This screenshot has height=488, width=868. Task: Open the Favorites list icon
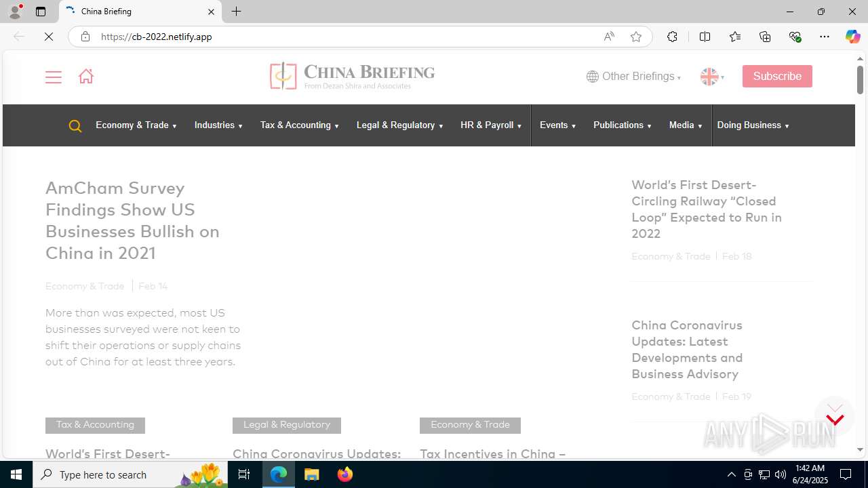coord(734,37)
